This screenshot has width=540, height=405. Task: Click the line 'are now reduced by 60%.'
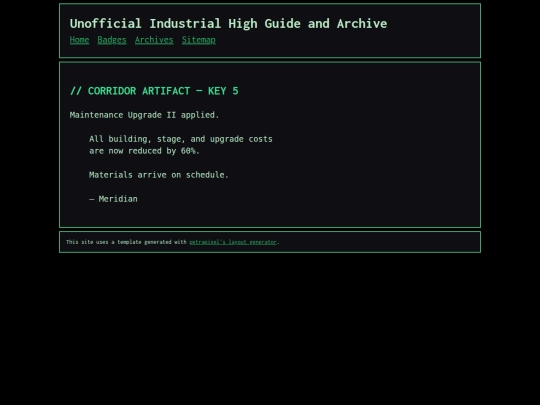144,151
